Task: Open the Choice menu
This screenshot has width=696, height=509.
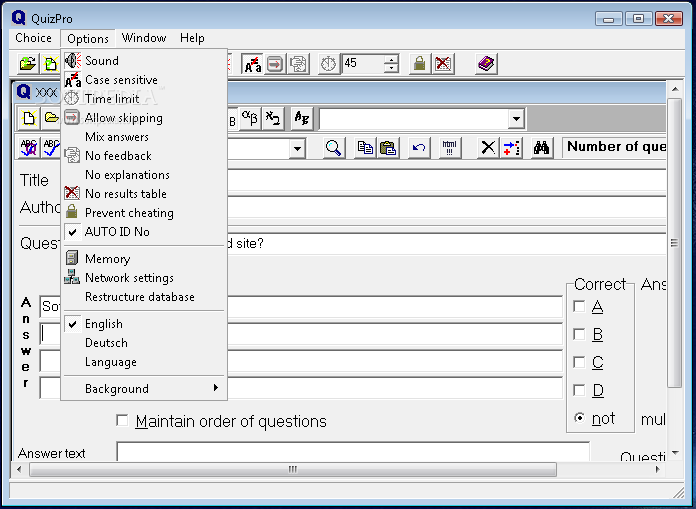Action: 33,38
